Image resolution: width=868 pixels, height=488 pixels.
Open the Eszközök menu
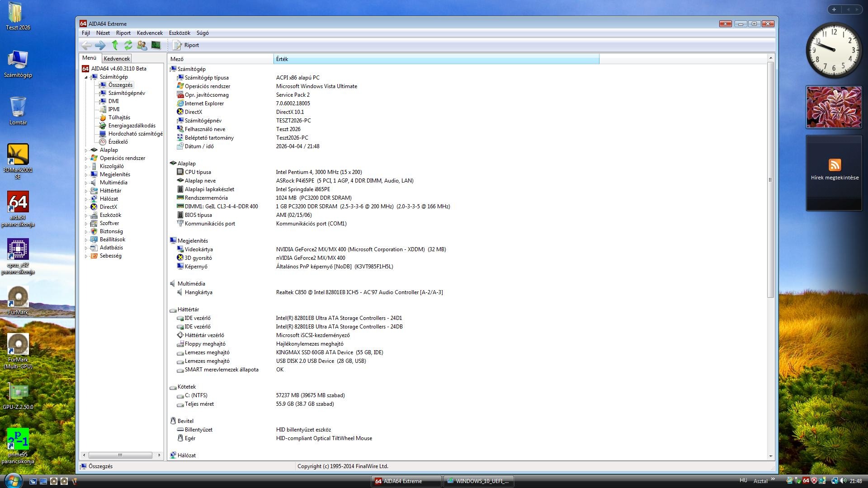coord(179,33)
